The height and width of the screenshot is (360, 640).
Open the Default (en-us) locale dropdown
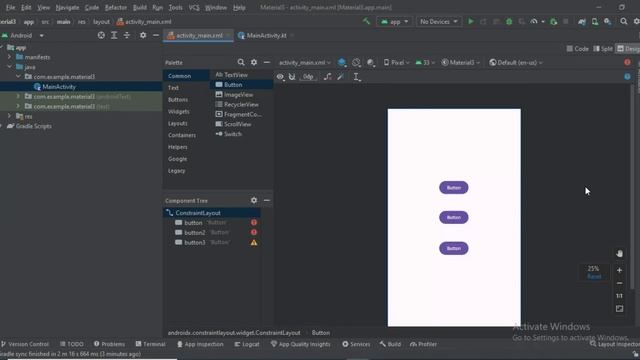tap(516, 62)
